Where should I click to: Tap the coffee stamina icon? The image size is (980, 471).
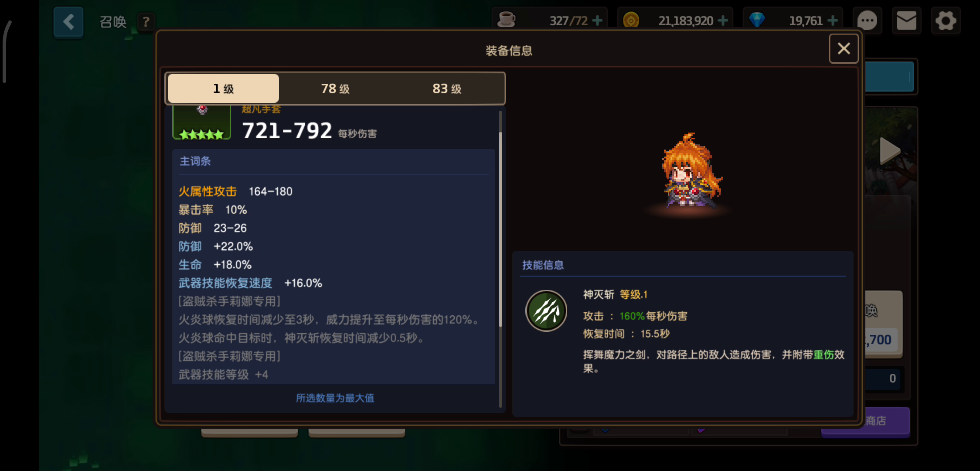point(507,20)
